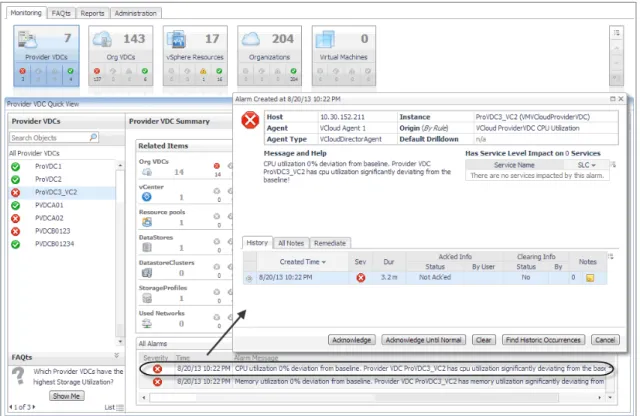Click the StorageProfiles related item icon
Viewport: 640px width, 416px height.
(147, 298)
